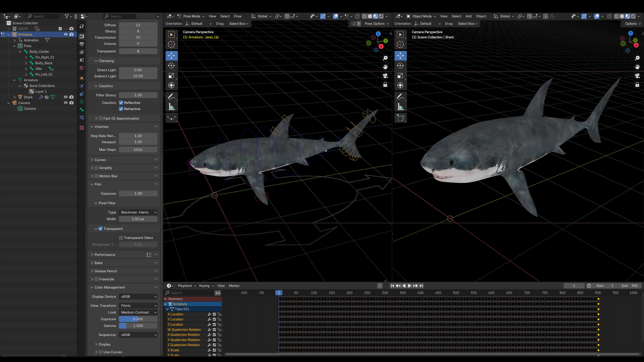This screenshot has width=644, height=362.
Task: Collapse the Volumes panel
Action: point(92,127)
